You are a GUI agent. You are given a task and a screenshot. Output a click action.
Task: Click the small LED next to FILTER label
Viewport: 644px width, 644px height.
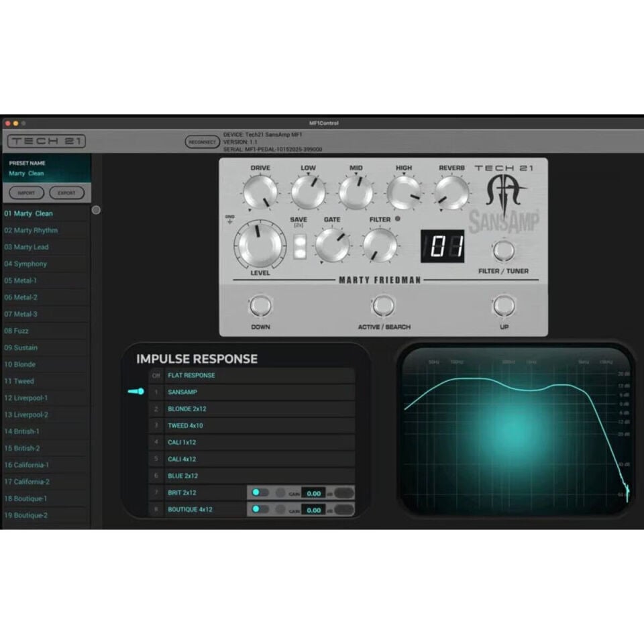pos(398,219)
